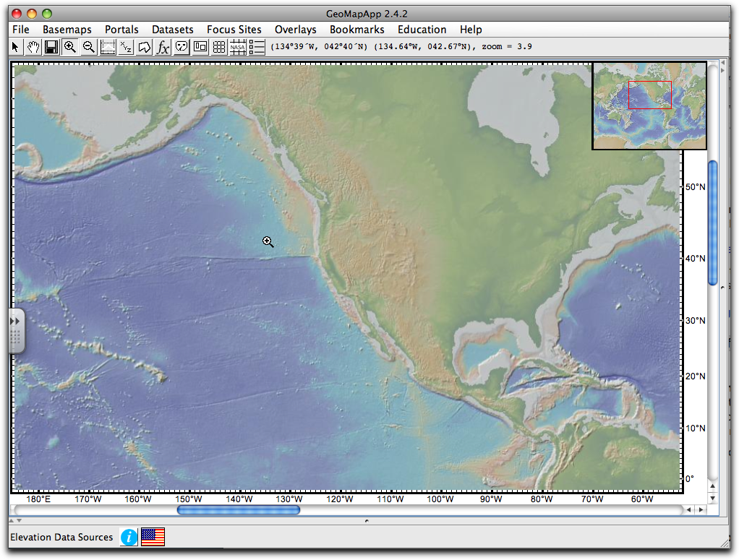Screen dimensions: 739x560
Task: Open the Datasets menu
Action: click(172, 30)
